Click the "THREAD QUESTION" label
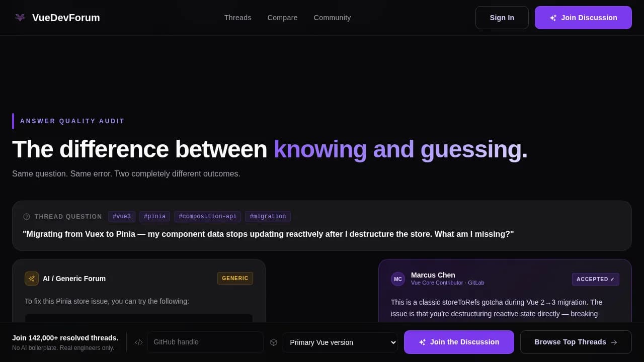This screenshot has width=644, height=362. tap(68, 217)
